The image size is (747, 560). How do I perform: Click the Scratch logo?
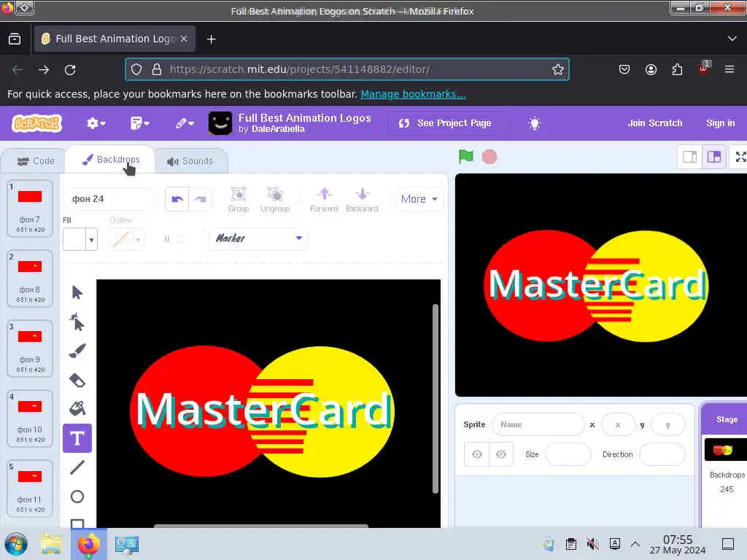tap(36, 123)
